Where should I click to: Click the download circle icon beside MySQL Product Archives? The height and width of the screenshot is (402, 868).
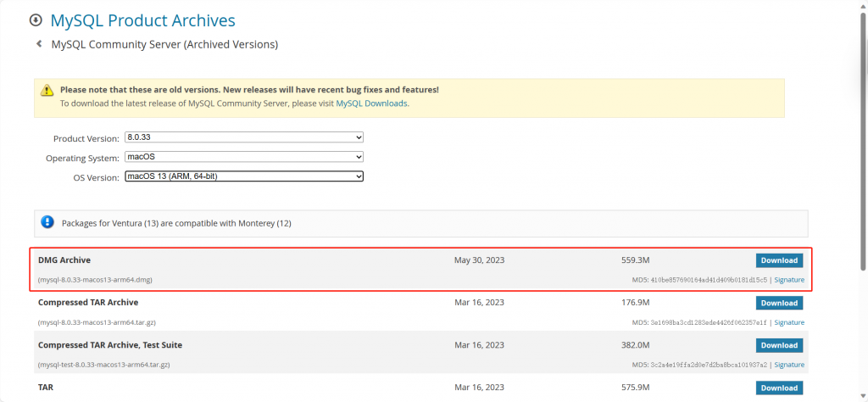pos(36,20)
